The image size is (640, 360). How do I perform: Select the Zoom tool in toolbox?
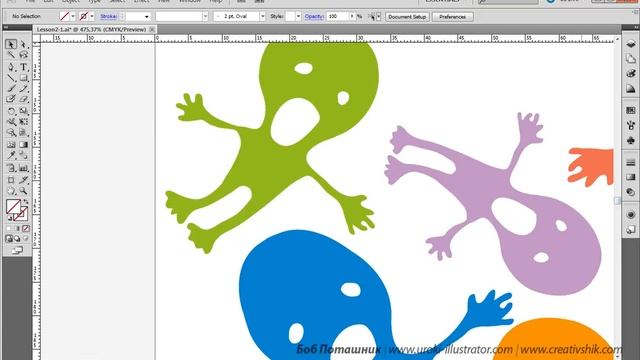(x=24, y=191)
